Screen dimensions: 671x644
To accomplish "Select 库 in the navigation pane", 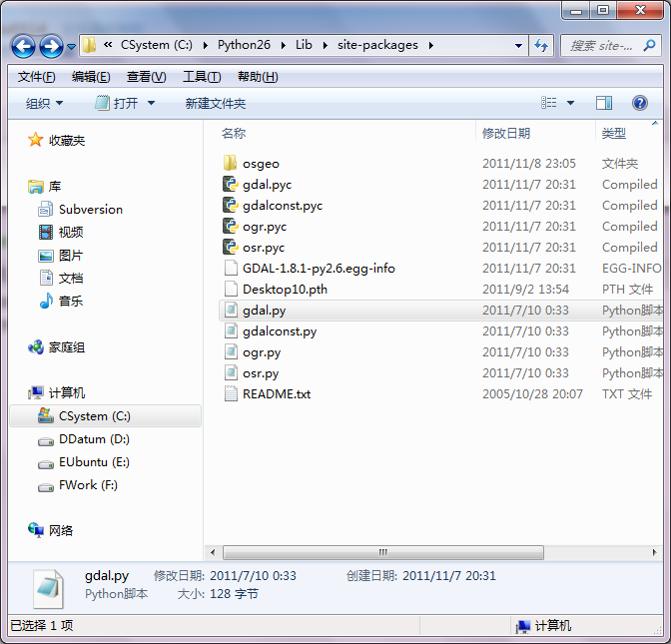I will [x=54, y=186].
